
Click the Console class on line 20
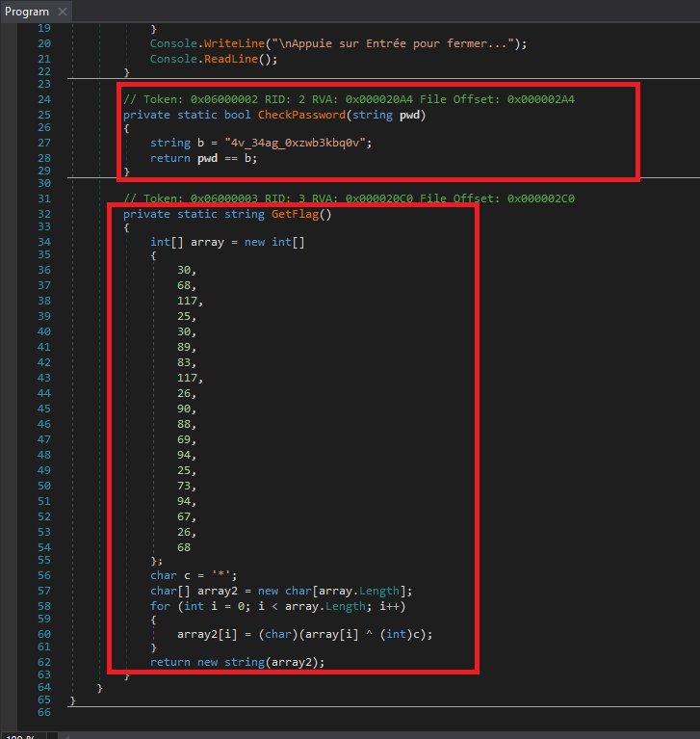point(175,44)
